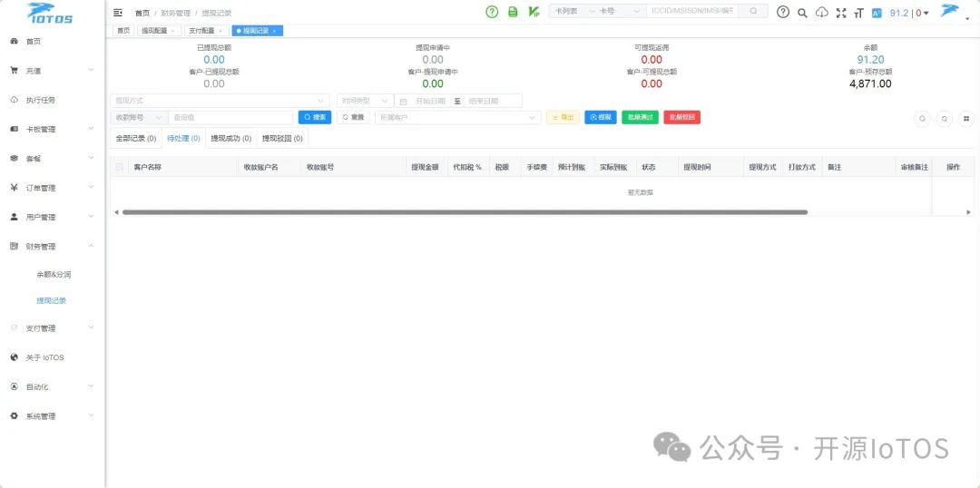
Task: Open the black question mark help icon
Action: (x=782, y=12)
